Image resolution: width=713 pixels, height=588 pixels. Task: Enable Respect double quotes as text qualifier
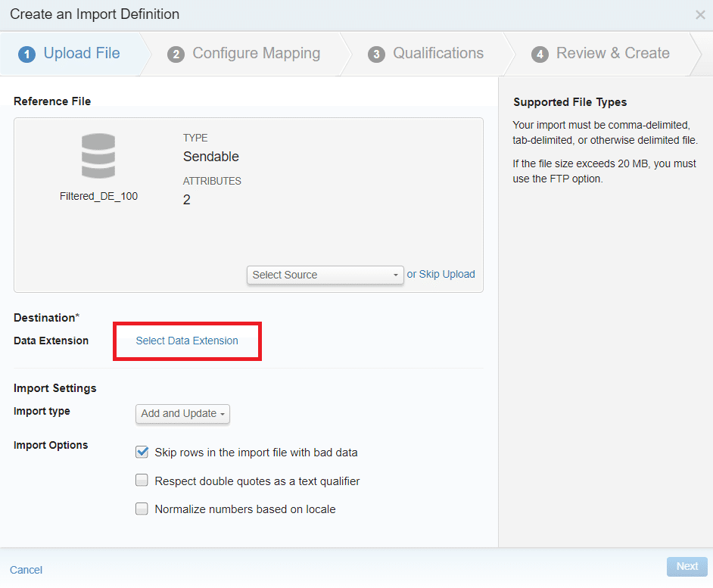point(142,481)
